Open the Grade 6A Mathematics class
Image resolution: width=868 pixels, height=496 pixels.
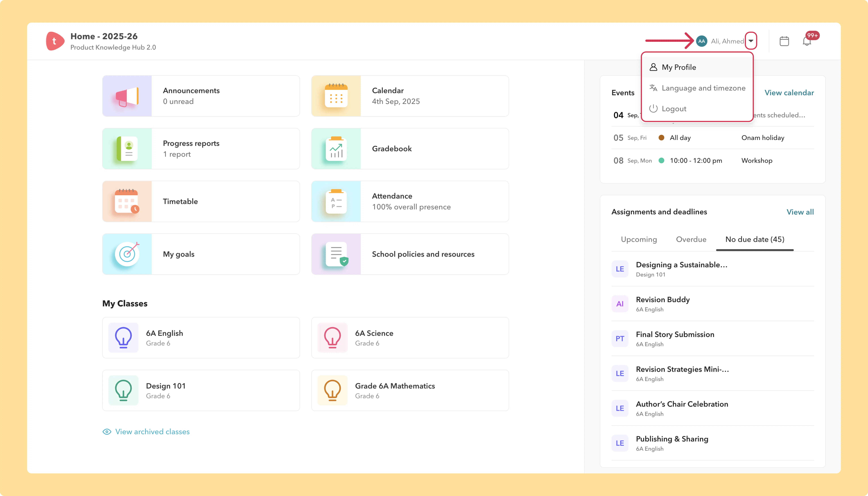[410, 390]
